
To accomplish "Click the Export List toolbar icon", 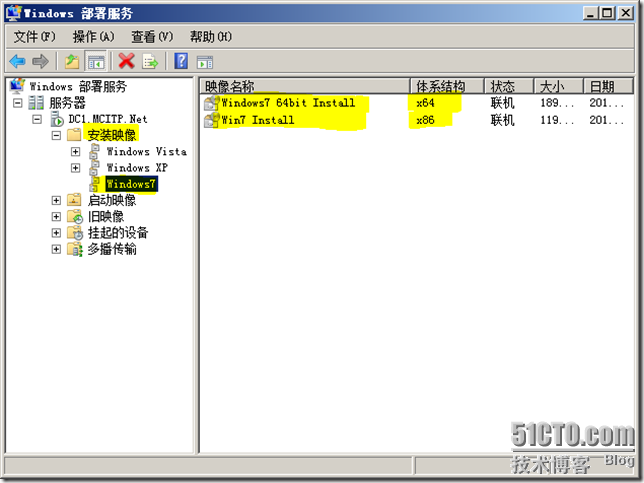I will click(x=150, y=62).
